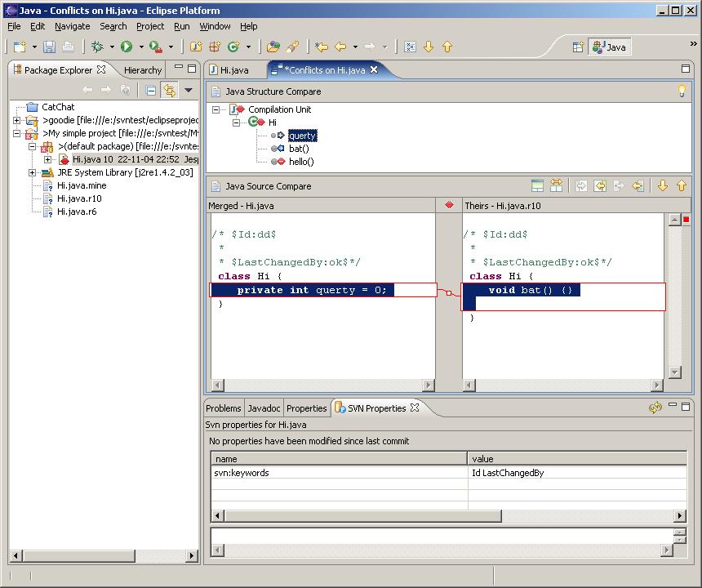Click the Save disk icon
Screen dimensions: 702x588
[x=49, y=47]
